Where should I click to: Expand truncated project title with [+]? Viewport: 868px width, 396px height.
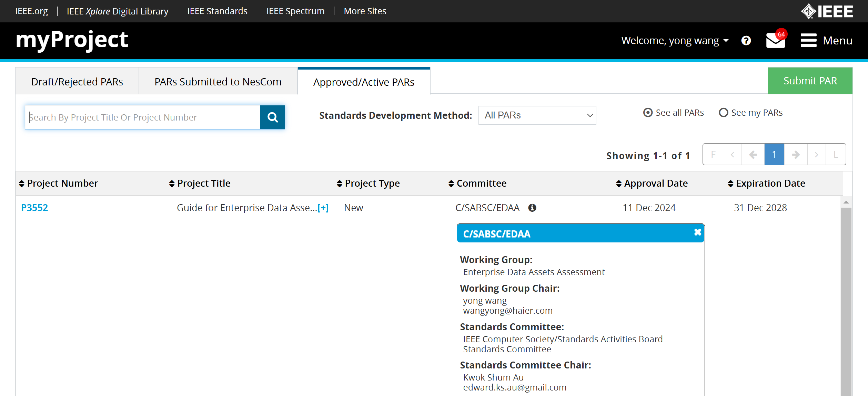click(323, 208)
